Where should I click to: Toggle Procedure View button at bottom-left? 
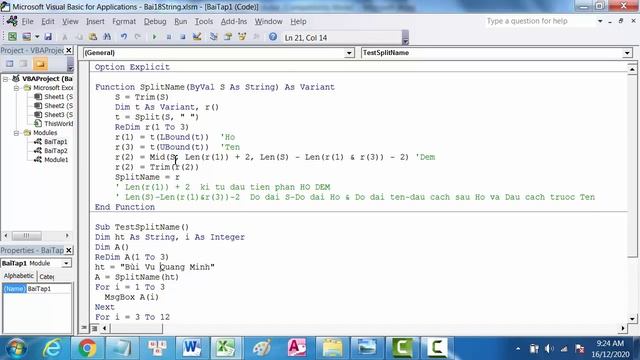point(84,328)
